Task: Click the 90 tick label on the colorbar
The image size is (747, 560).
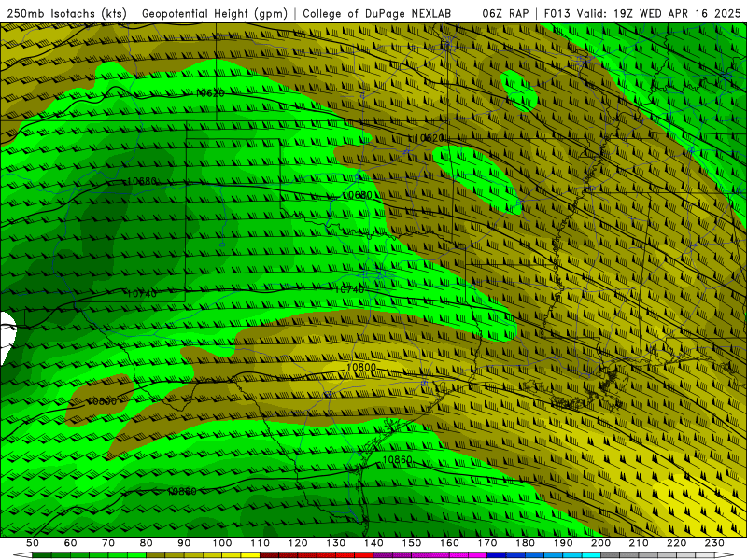Action: (184, 543)
